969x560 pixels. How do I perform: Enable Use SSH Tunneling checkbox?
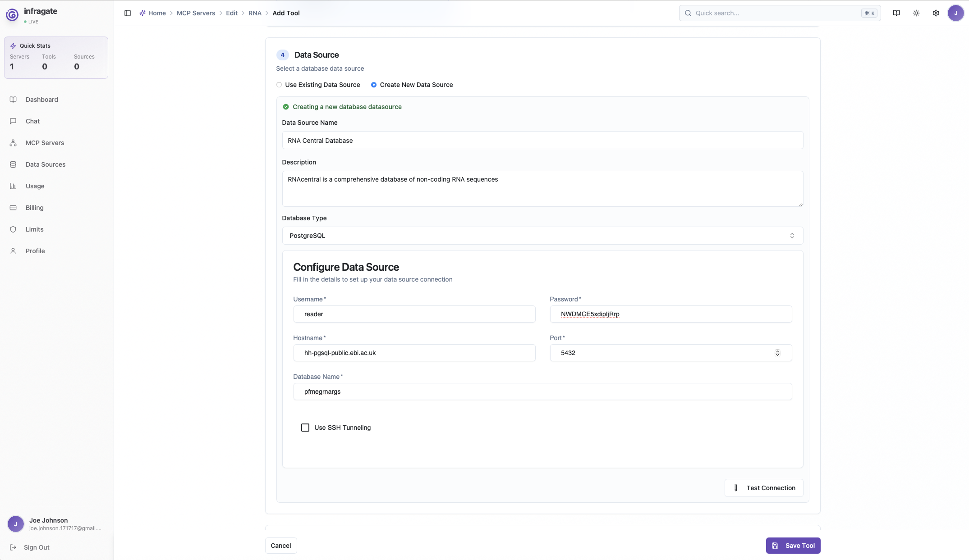(x=305, y=428)
